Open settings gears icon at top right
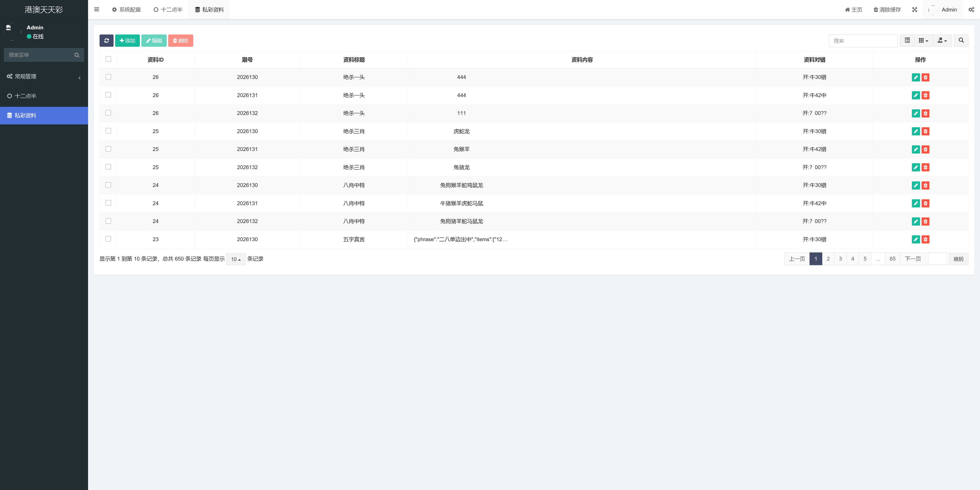Viewport: 980px width, 490px height. pos(971,9)
